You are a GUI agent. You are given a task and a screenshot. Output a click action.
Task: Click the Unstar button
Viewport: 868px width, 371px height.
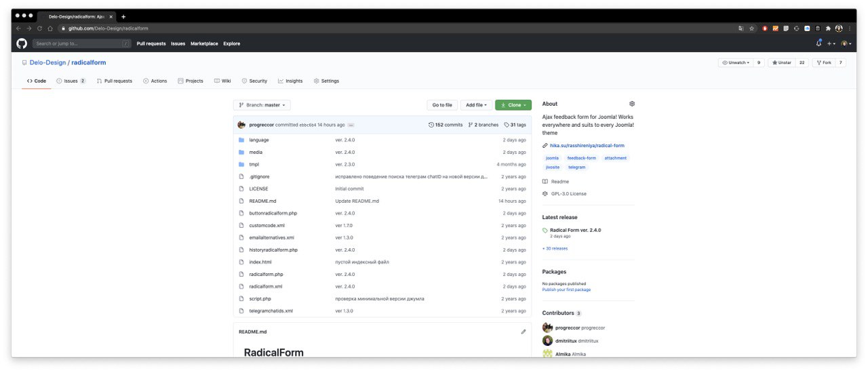pyautogui.click(x=781, y=62)
